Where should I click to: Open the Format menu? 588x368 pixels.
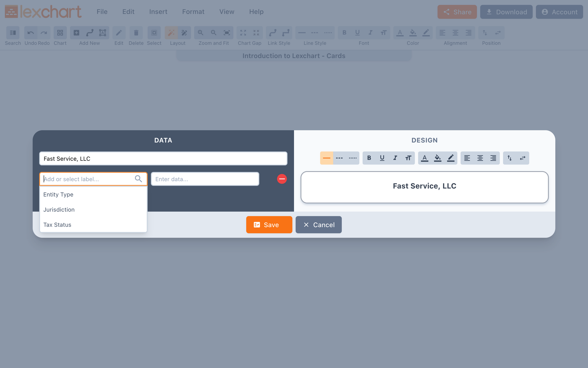193,12
